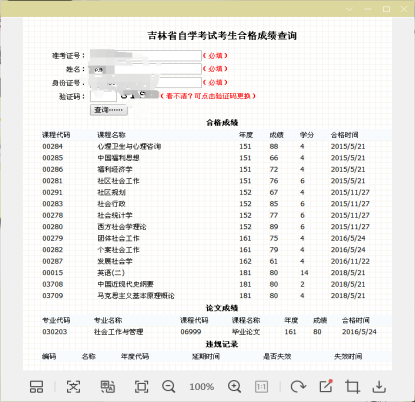Zoom in with the plus magnifier
The image size is (415, 402).
point(234,387)
